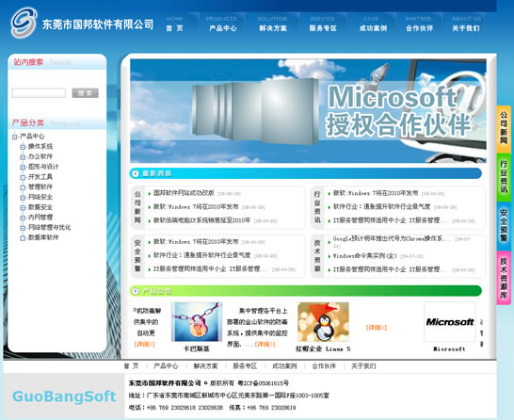Click the GuoBangSoft footer logo text
Screen dimensions: 514x420
[64, 396]
